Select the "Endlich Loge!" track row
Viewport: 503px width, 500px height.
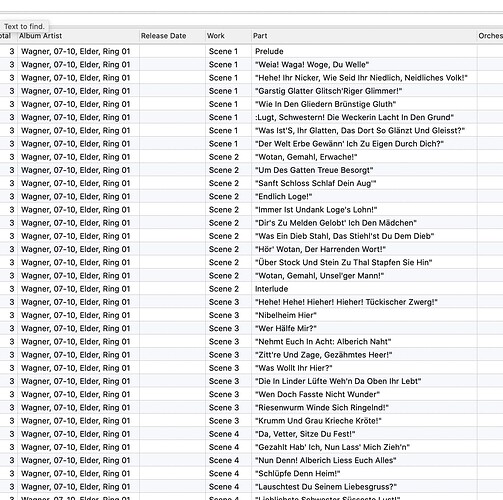tap(251, 197)
